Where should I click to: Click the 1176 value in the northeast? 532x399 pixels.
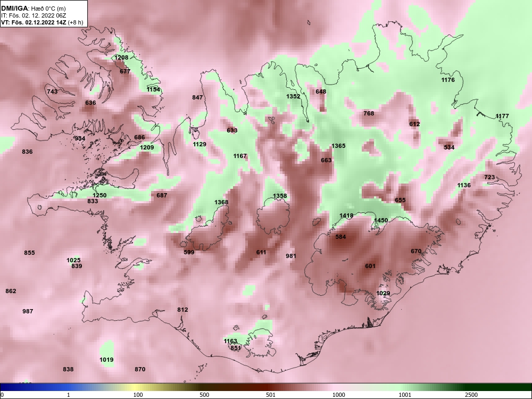point(448,80)
